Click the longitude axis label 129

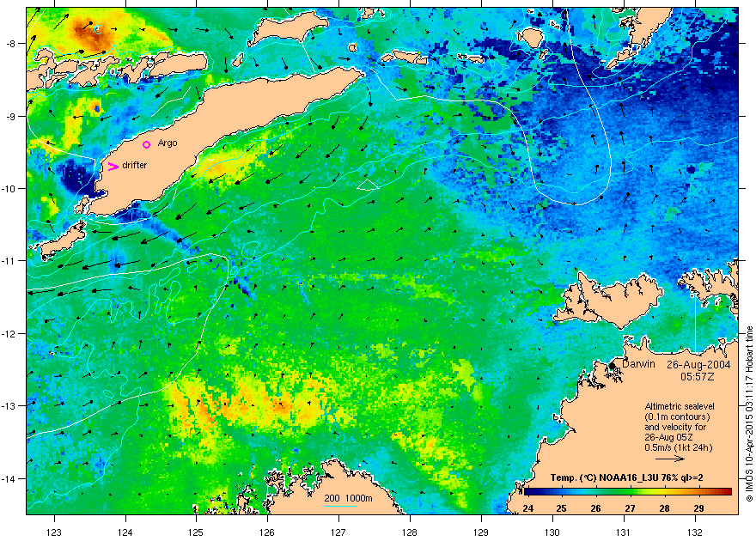point(481,532)
